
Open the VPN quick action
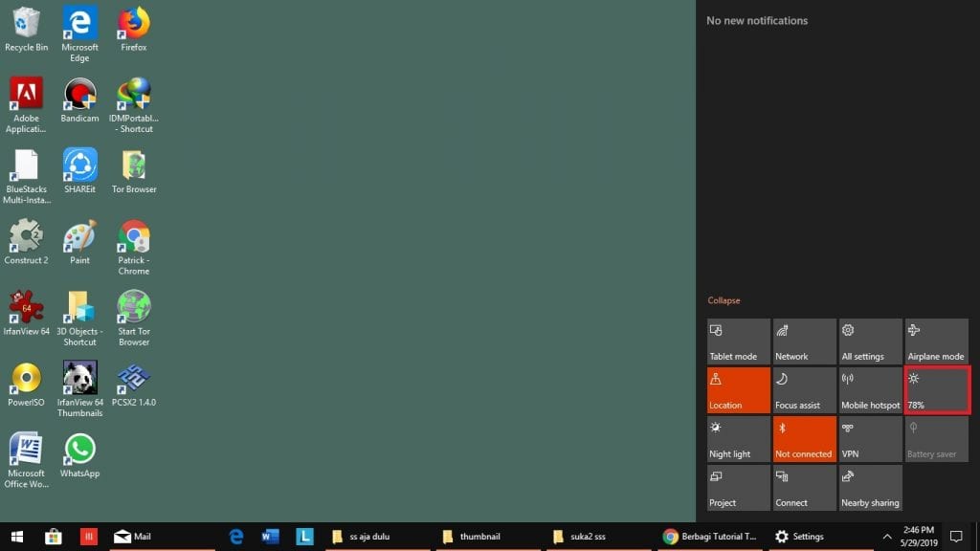coord(871,438)
